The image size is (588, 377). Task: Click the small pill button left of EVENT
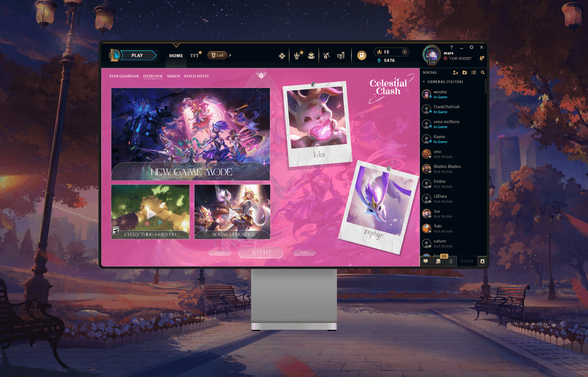click(220, 253)
